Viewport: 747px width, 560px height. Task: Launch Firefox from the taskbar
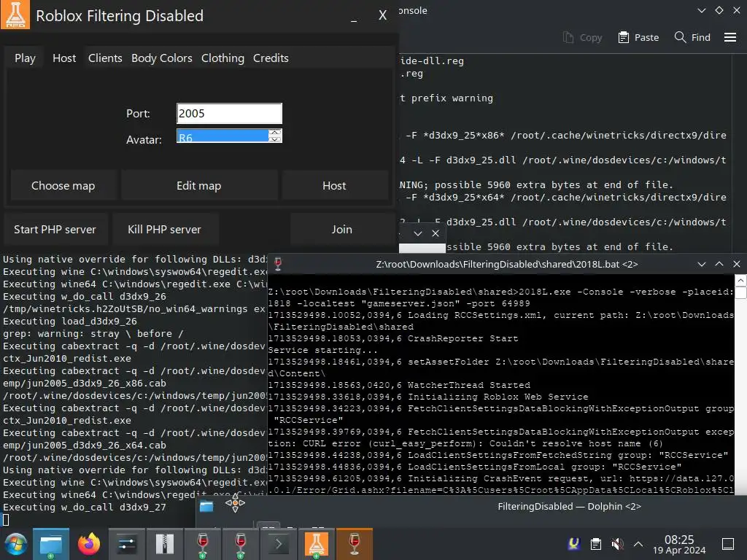click(x=89, y=544)
